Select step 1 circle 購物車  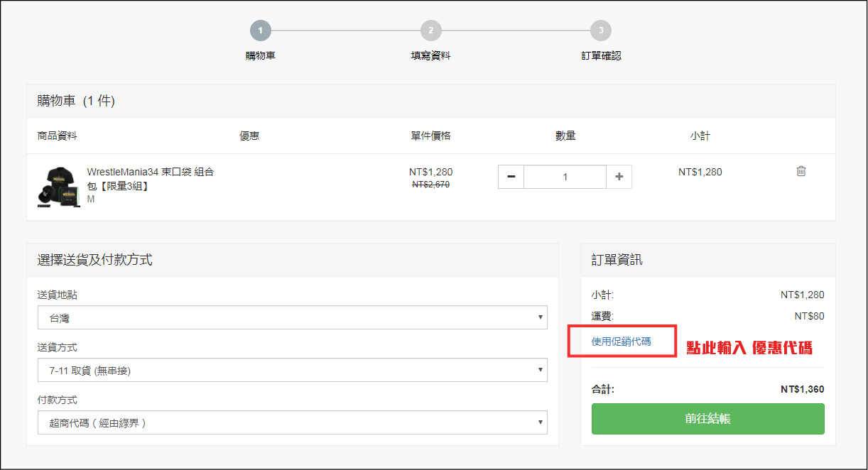point(261,31)
